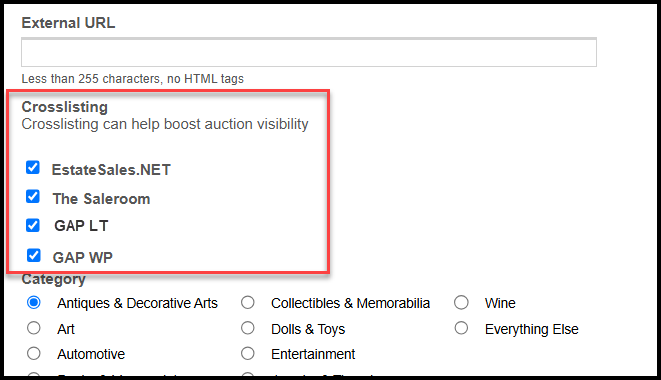Choose the Entertainment radio button
661x380 pixels.
tap(248, 353)
